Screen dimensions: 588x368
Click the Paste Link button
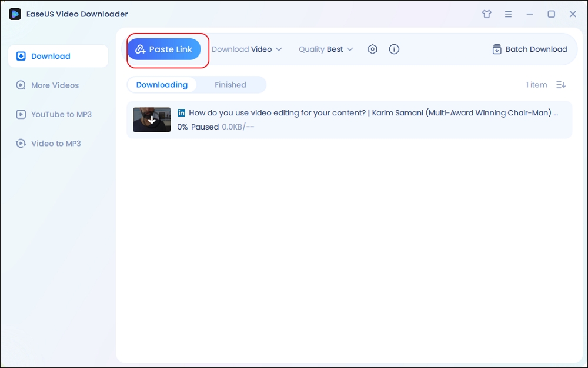(164, 49)
